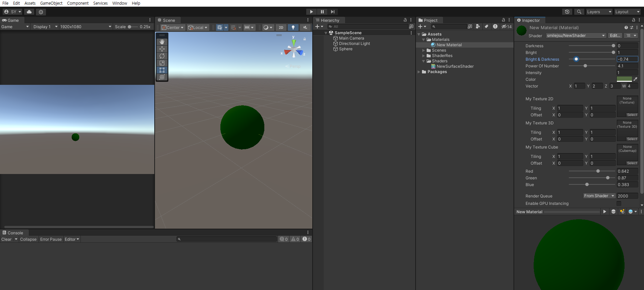Select the Transform tool in Scene
The height and width of the screenshot is (290, 644).
coord(162,77)
